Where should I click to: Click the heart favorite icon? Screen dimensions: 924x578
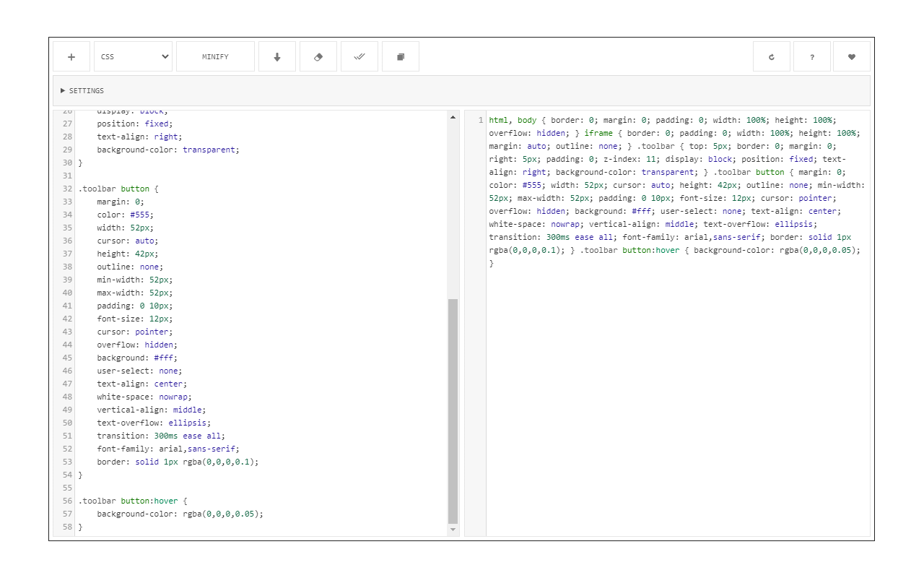coord(852,56)
